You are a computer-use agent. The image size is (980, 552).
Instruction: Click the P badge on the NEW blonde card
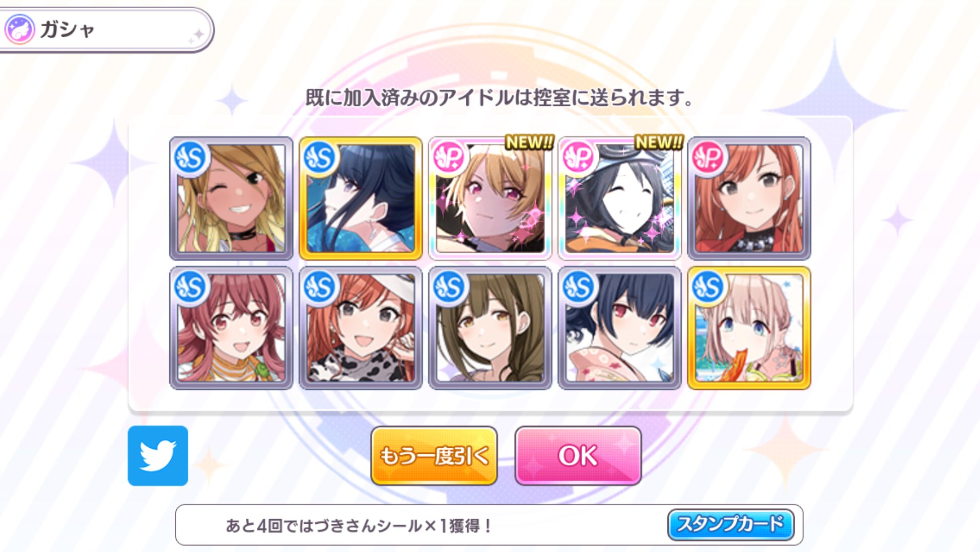448,158
